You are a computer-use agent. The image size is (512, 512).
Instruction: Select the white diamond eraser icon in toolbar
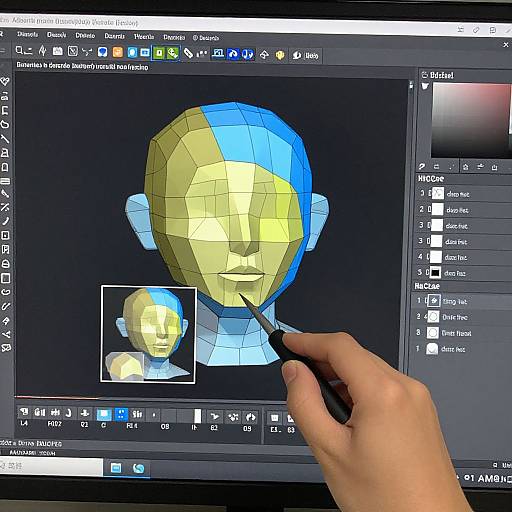click(264, 54)
